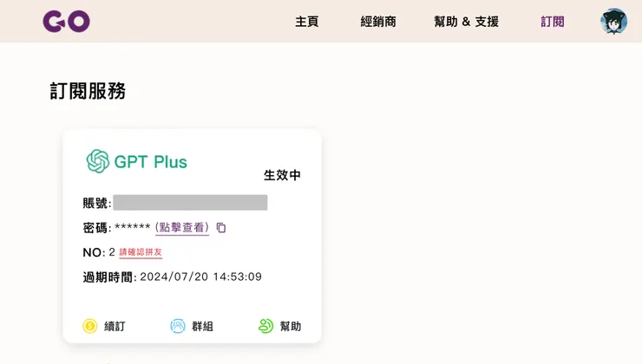This screenshot has height=364, width=642.
Task: Click the 訂閱服務 page heading
Action: tap(88, 91)
